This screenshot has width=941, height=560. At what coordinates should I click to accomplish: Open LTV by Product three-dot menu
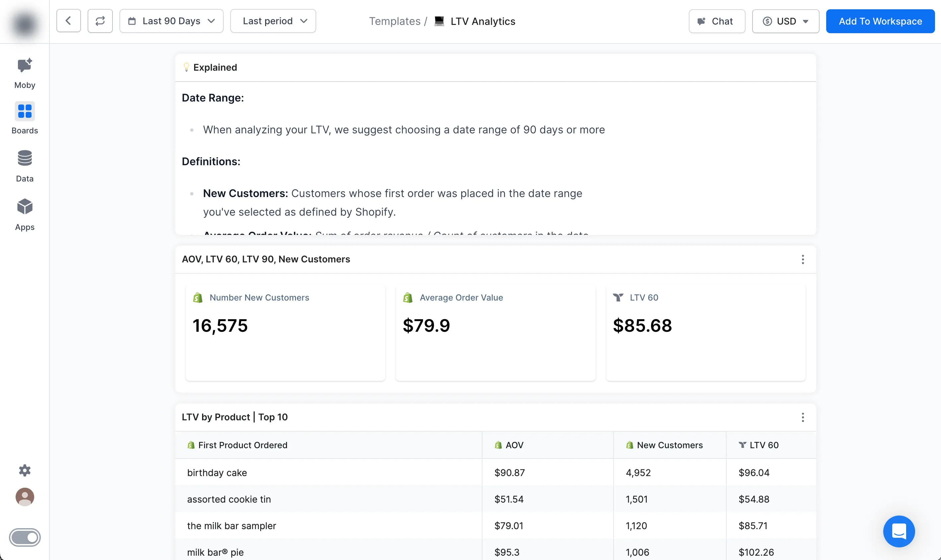pos(803,417)
